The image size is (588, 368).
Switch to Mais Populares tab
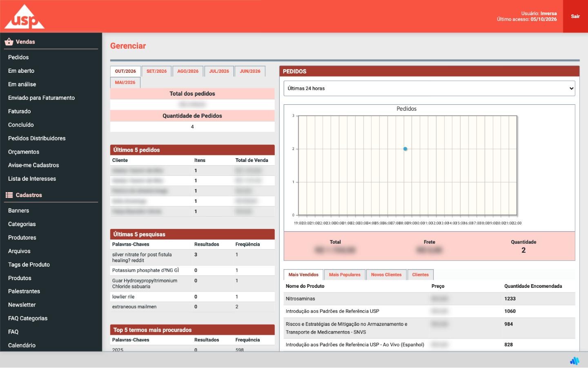click(345, 275)
